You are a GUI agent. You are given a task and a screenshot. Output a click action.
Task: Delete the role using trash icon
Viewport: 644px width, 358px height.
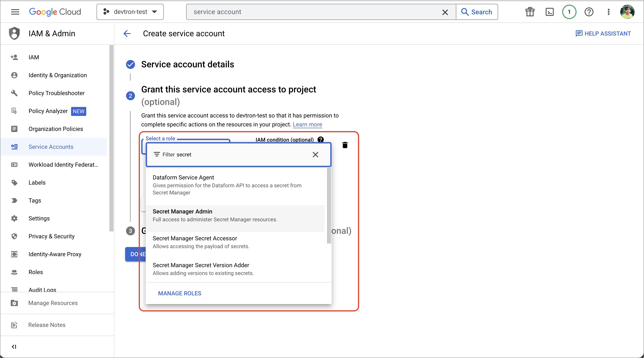coord(345,145)
